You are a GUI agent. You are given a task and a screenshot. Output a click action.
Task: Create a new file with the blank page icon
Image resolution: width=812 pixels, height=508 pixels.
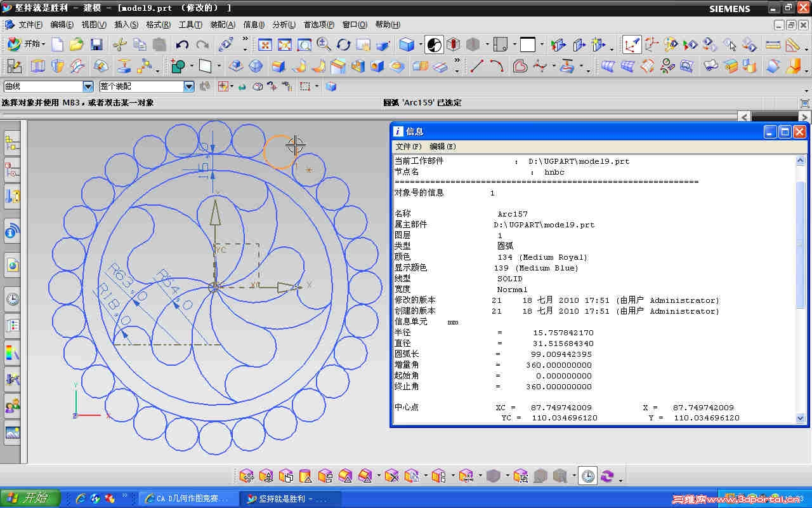(58, 44)
